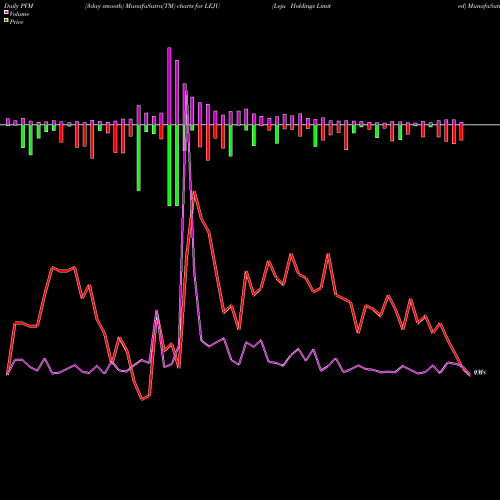Image resolution: width=500 pixels, height=500 pixels.
Task: Click the Price legend color swatch
Action: (6, 21)
